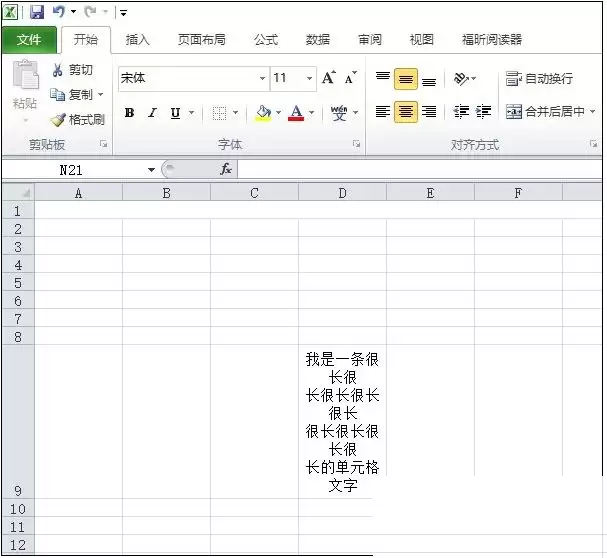Open the 复制 dropdown arrow

click(101, 94)
